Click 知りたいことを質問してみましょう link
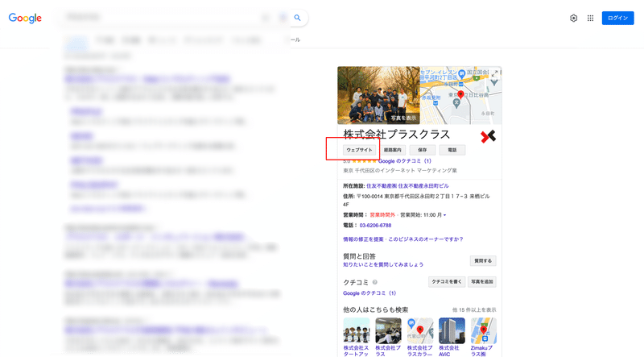The width and height of the screenshot is (644, 357). [x=383, y=264]
